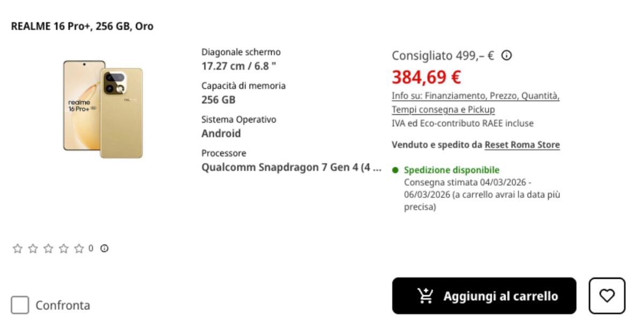The width and height of the screenshot is (644, 328).
Task: Click the heart icon to save to wishlist
Action: (607, 295)
